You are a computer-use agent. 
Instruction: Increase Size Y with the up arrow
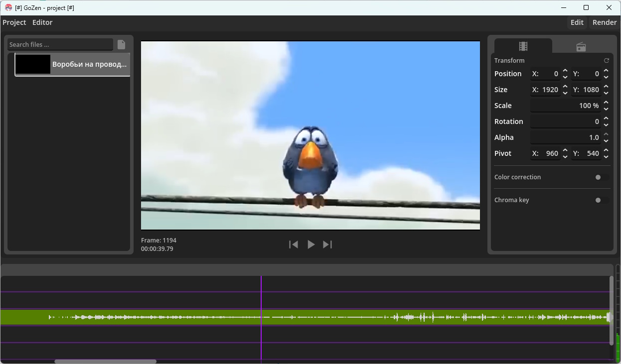(606, 87)
